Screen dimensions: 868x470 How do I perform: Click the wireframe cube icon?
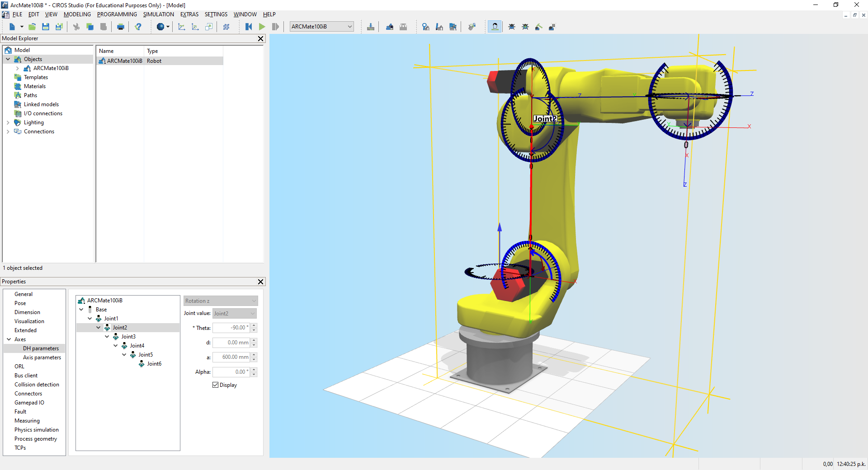tap(226, 27)
